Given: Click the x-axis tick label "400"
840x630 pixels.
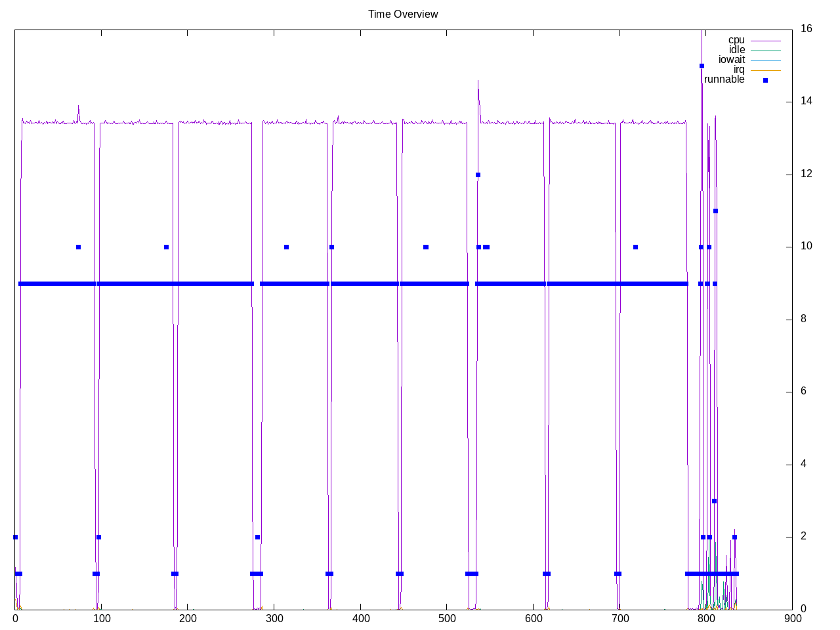Looking at the screenshot, I should point(360,618).
